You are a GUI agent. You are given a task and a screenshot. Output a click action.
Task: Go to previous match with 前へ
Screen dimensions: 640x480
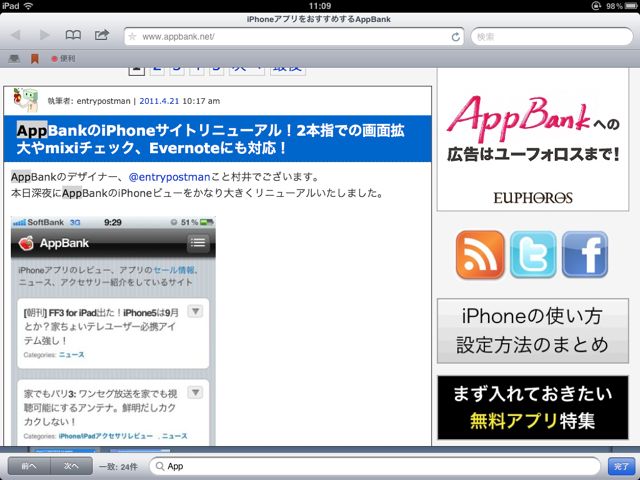coord(29,466)
